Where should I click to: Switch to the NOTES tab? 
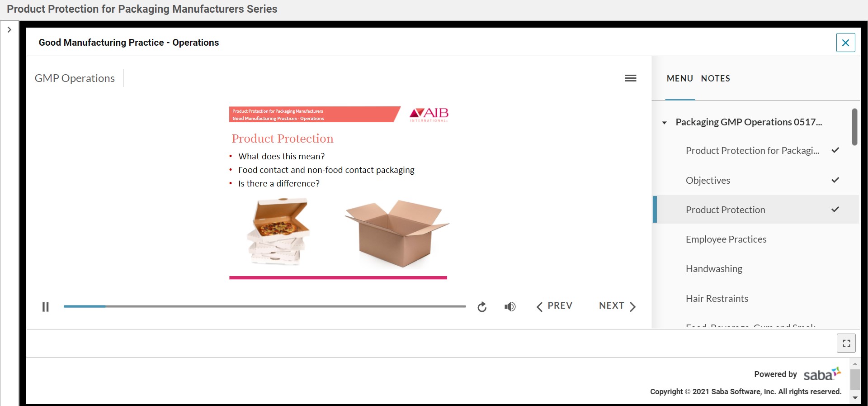[715, 78]
